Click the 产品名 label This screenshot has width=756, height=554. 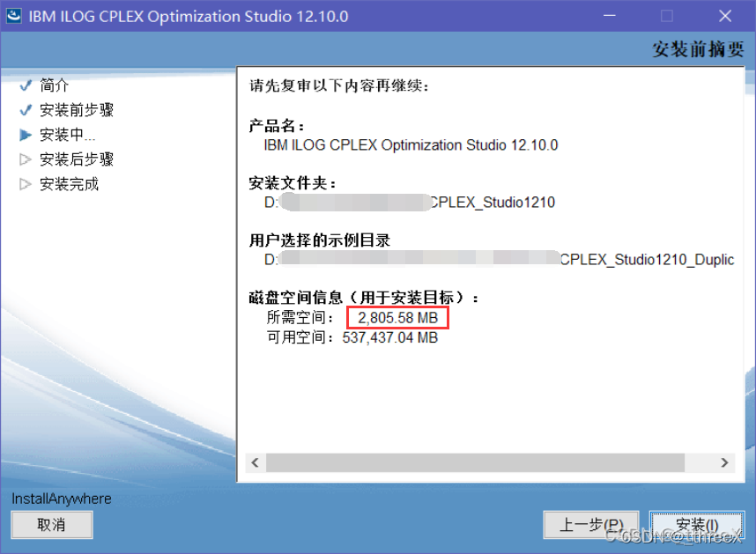(277, 126)
